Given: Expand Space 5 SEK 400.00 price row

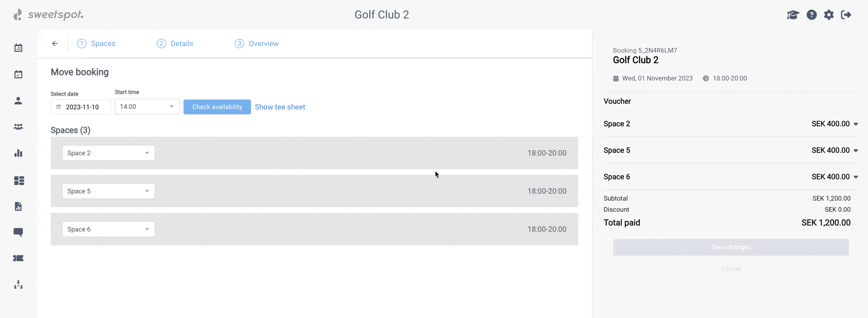Looking at the screenshot, I should [855, 150].
